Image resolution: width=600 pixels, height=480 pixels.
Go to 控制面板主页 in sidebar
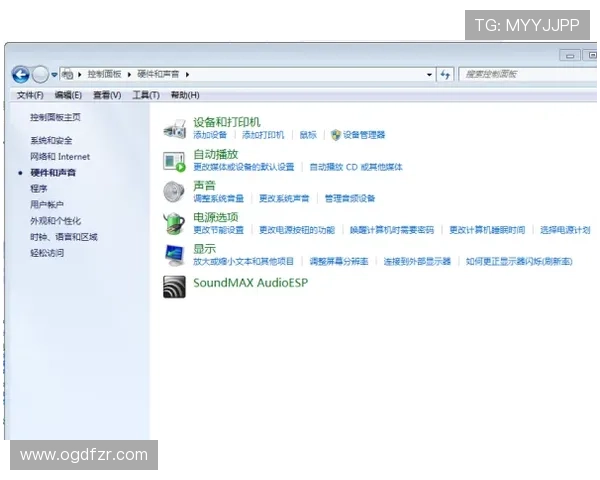pyautogui.click(x=55, y=117)
